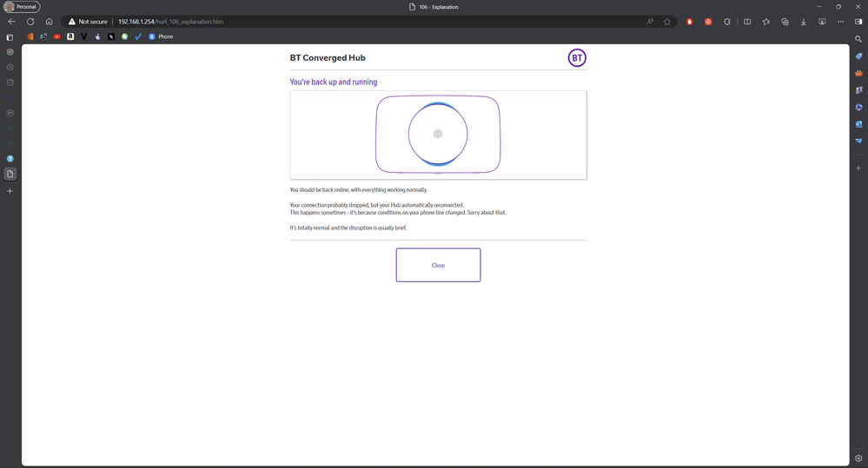Go back using the browser back arrow
The width and height of the screenshot is (868, 468).
(x=11, y=22)
